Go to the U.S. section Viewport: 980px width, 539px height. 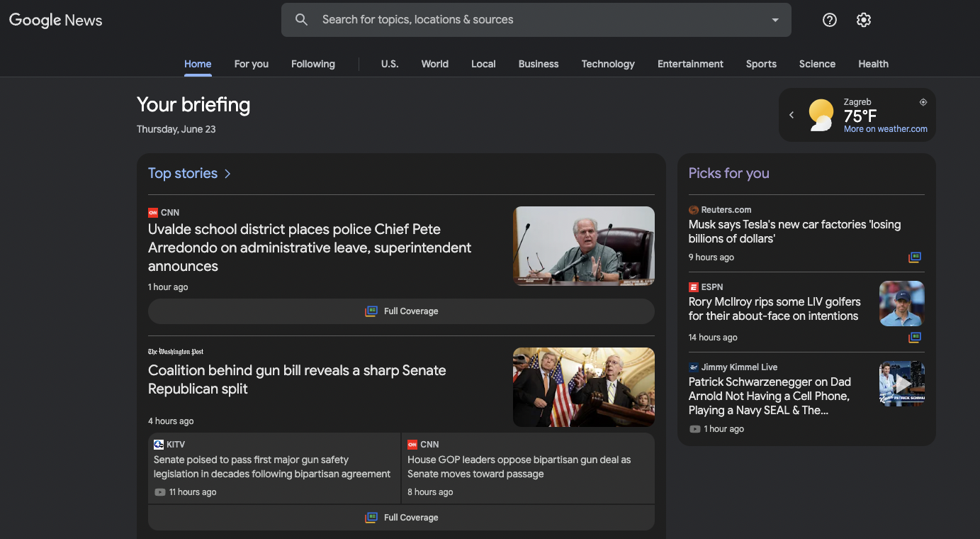[390, 64]
